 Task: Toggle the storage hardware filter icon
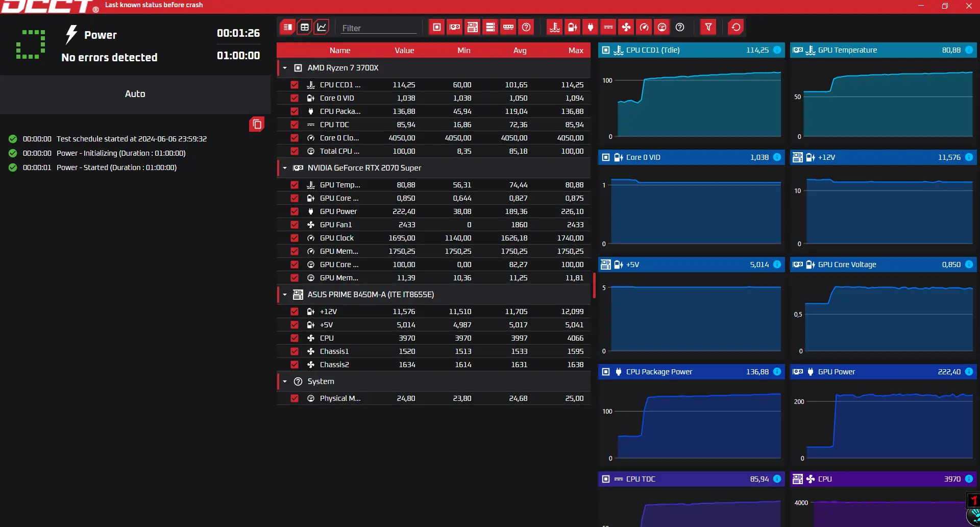(x=491, y=27)
